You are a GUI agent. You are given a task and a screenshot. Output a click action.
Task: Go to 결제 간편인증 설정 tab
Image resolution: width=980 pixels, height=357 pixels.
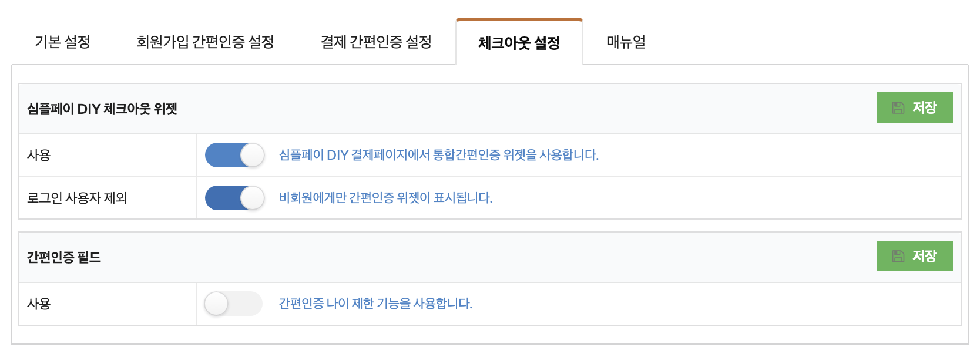(x=376, y=42)
